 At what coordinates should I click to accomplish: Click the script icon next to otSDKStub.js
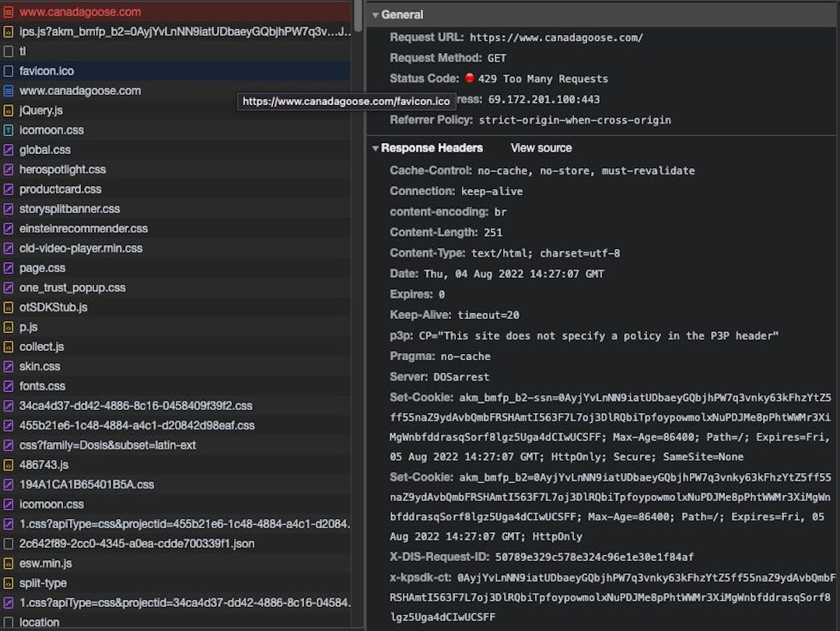[x=9, y=307]
